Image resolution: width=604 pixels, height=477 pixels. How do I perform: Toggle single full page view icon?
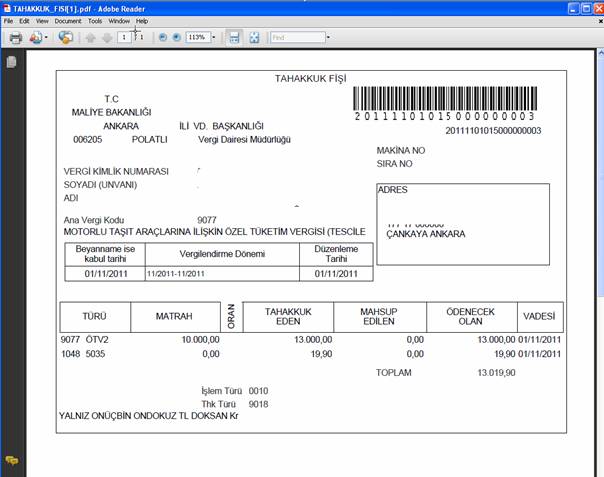click(x=254, y=38)
